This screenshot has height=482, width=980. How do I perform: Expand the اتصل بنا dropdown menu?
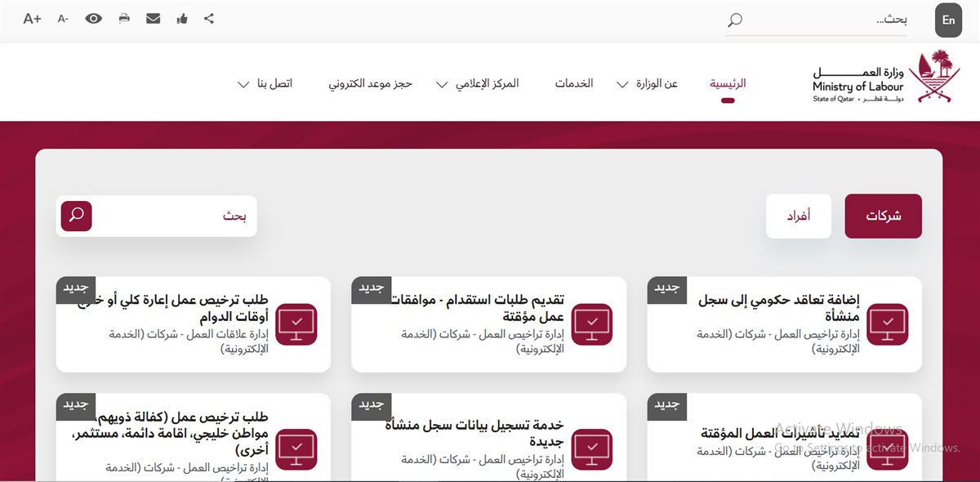click(265, 84)
